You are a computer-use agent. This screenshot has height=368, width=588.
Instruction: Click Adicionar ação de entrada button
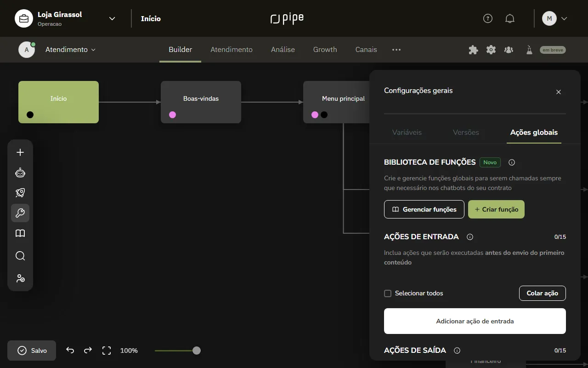pos(475,321)
